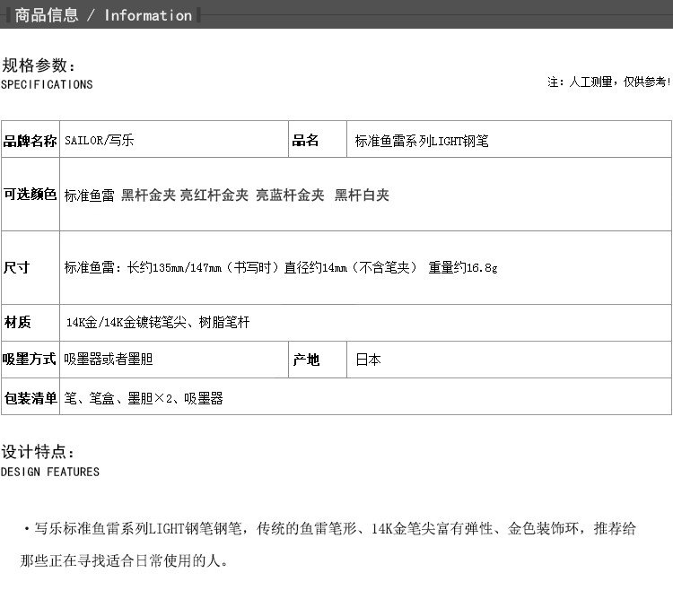Image resolution: width=673 pixels, height=616 pixels.
Task: Click the weight value 重量约16.8g
Action: click(x=463, y=268)
